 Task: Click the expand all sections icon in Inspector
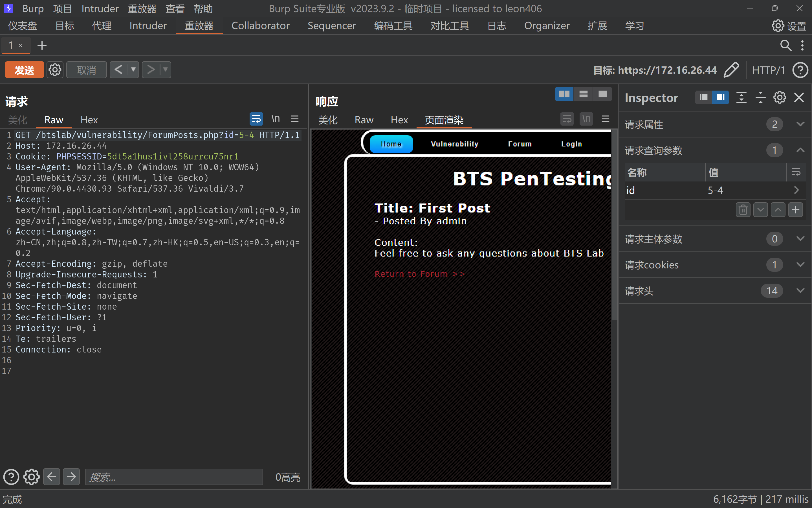[x=741, y=97]
